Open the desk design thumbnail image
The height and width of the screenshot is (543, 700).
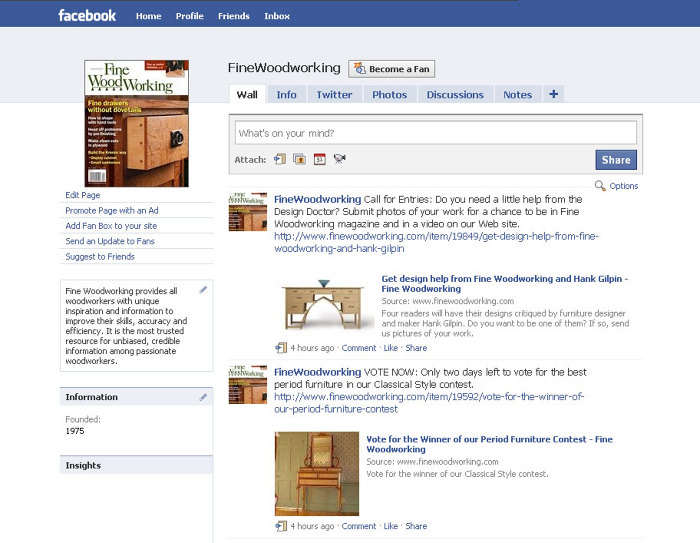(324, 305)
